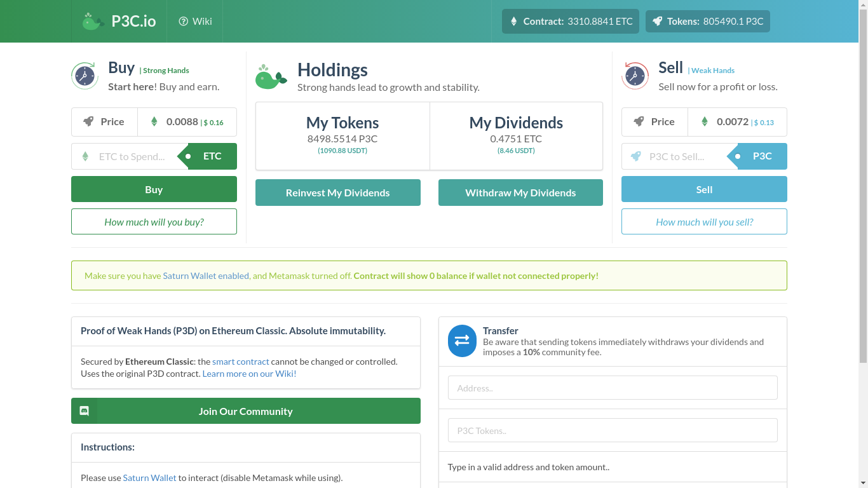This screenshot has height=488, width=868.
Task: Open Learn more on our Wiki link
Action: [x=250, y=374]
